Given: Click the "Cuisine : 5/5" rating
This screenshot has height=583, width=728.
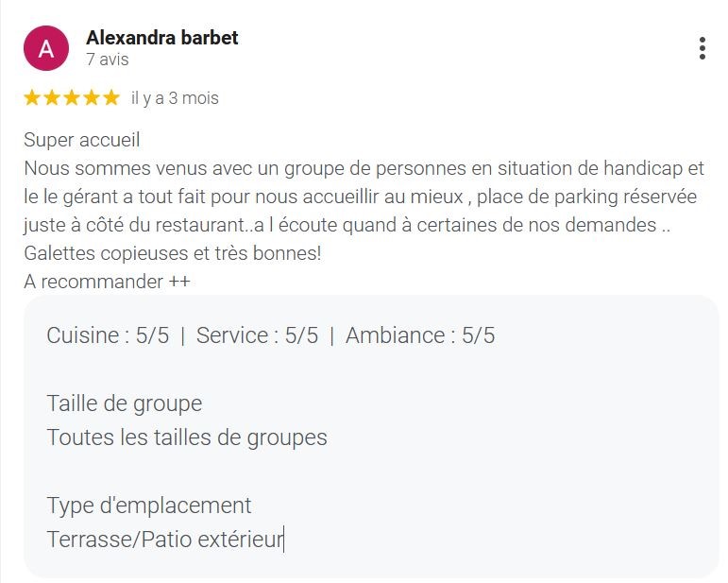Looking at the screenshot, I should pyautogui.click(x=108, y=335).
